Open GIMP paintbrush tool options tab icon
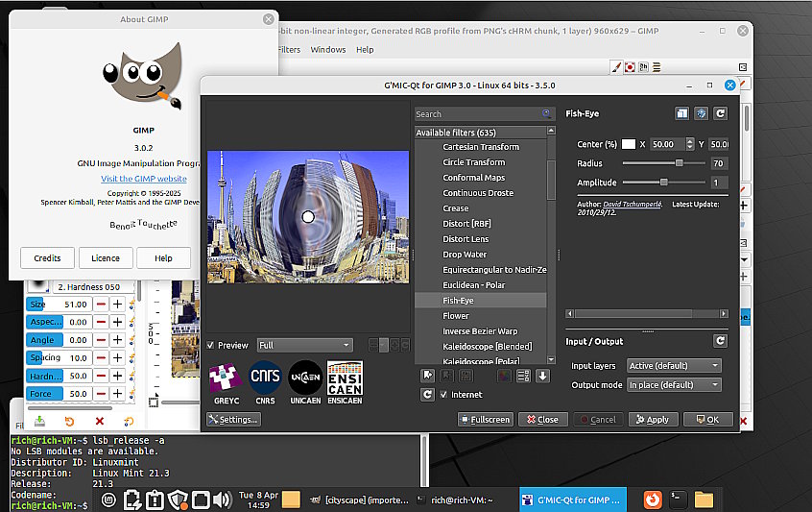Image resolution: width=812 pixels, height=512 pixels. (x=616, y=67)
